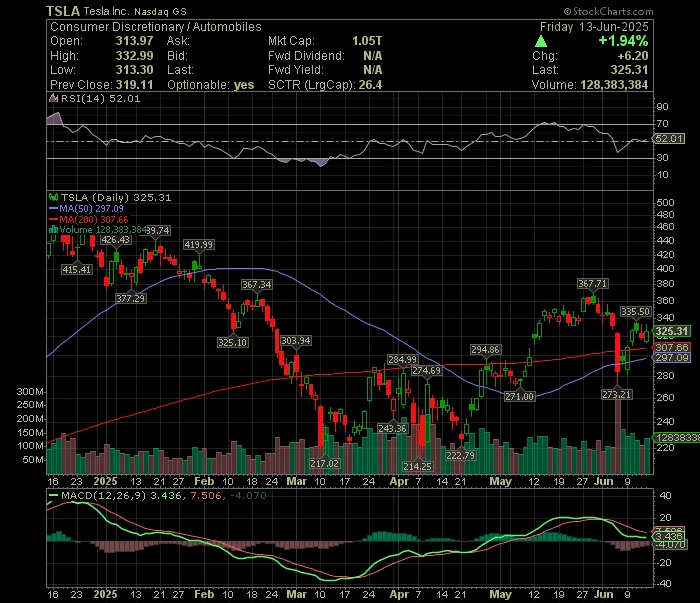Click the 415.41 price label
The width and height of the screenshot is (700, 603).
tap(77, 270)
